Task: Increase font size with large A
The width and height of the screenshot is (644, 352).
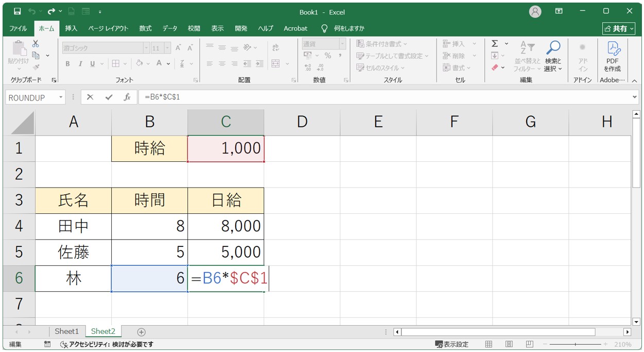Action: tap(178, 48)
